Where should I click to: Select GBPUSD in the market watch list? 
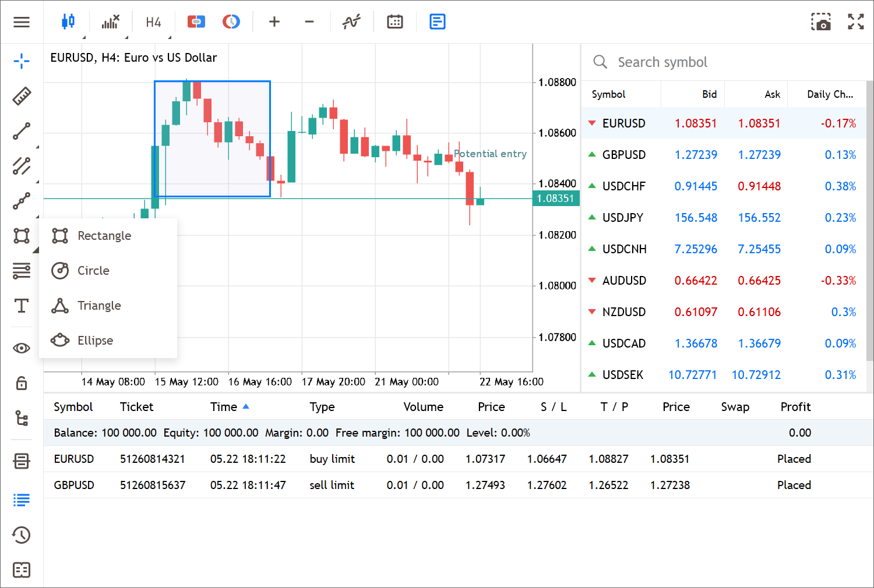pos(623,155)
